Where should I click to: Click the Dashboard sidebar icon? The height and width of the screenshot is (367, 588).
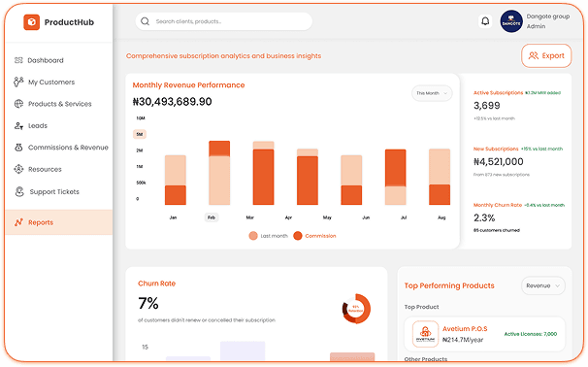(x=18, y=60)
